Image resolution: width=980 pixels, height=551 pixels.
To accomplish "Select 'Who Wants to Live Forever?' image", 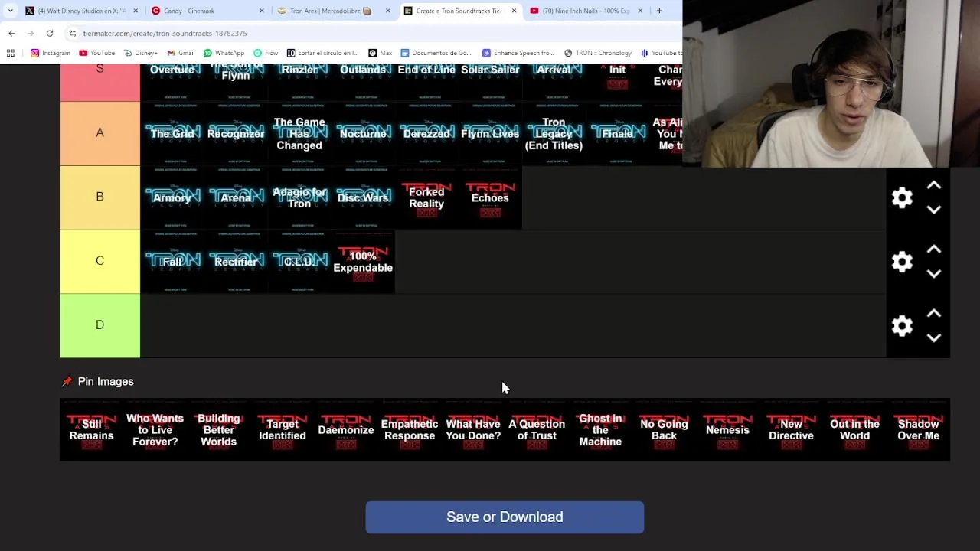I will (x=155, y=430).
